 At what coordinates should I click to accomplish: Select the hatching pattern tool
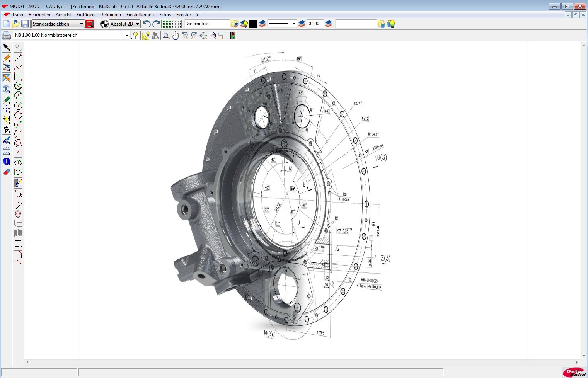point(7,151)
